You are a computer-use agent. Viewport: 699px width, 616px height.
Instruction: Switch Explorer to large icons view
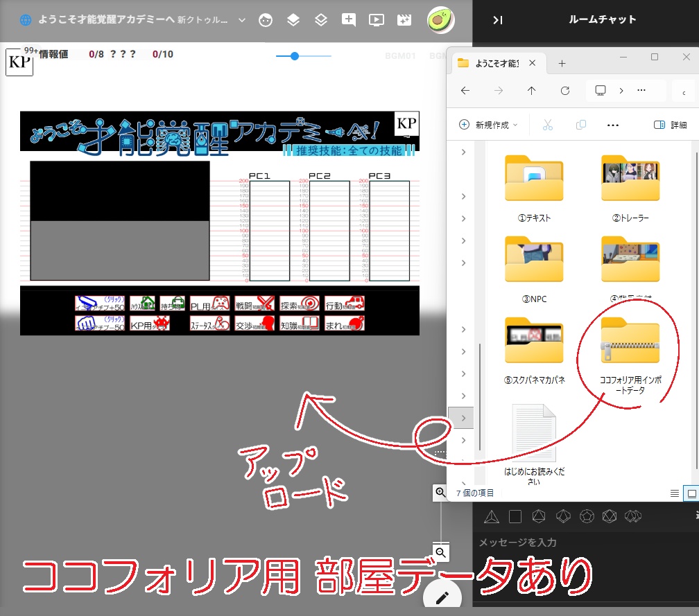click(x=691, y=493)
